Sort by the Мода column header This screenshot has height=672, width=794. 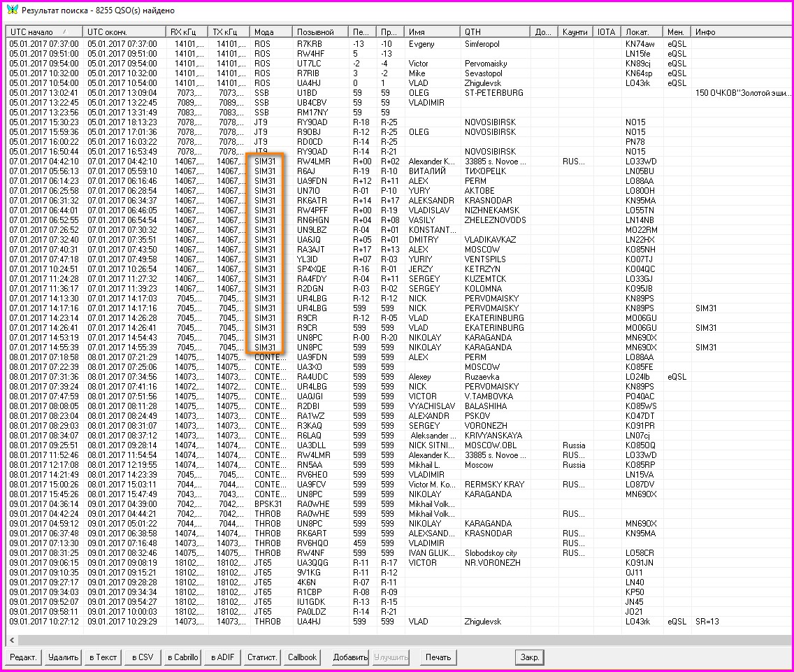(271, 32)
